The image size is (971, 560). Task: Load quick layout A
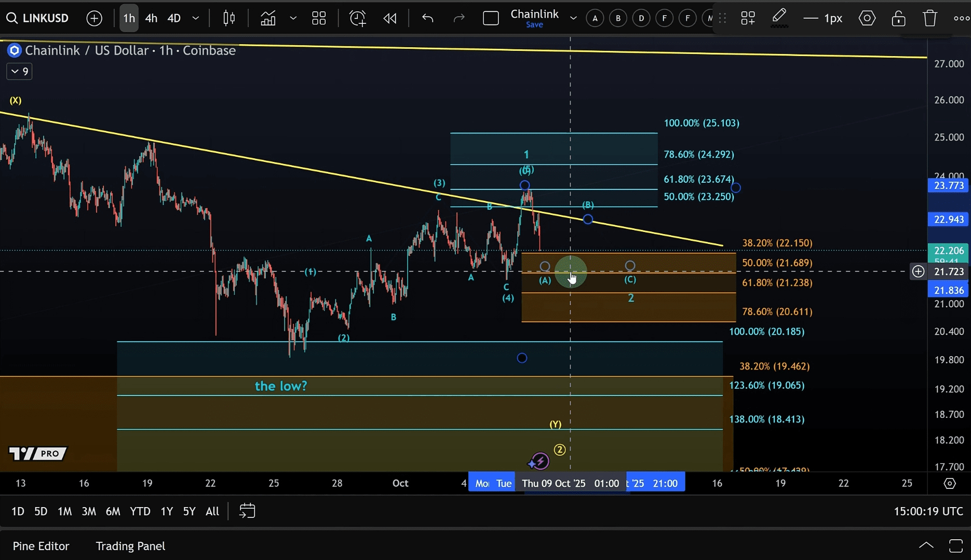(595, 18)
